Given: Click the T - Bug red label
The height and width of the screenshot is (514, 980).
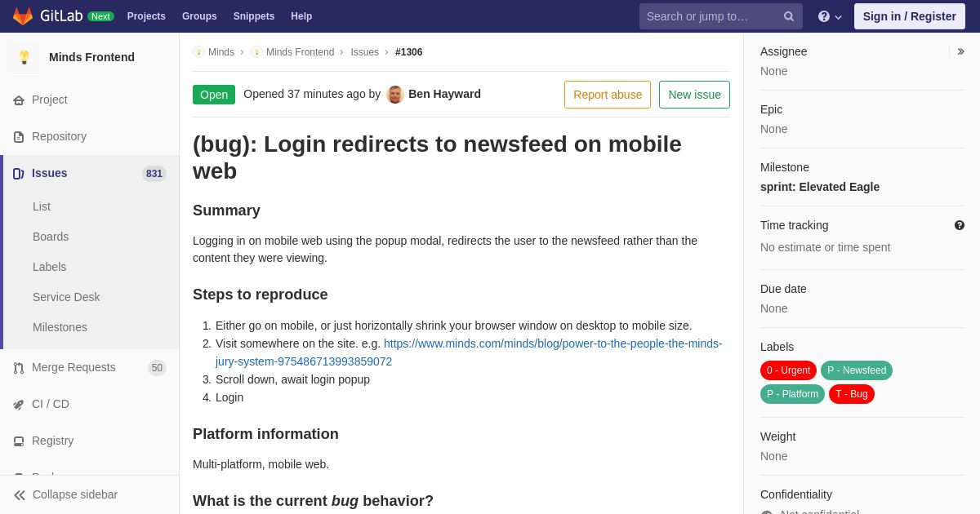Looking at the screenshot, I should click(851, 394).
